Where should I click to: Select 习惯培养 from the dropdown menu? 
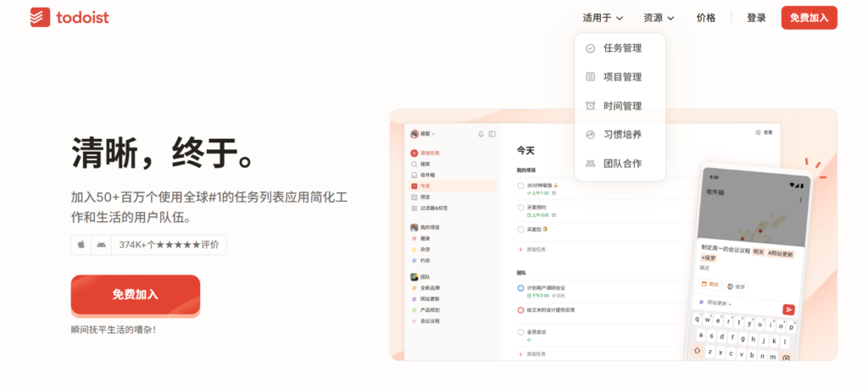click(621, 135)
